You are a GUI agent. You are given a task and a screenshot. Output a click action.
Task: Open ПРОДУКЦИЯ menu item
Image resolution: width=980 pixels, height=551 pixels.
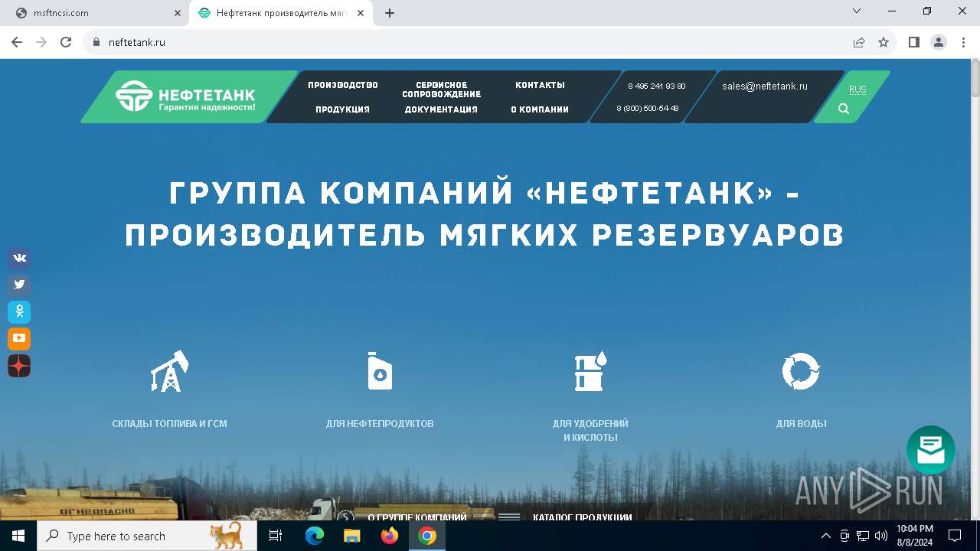point(342,109)
